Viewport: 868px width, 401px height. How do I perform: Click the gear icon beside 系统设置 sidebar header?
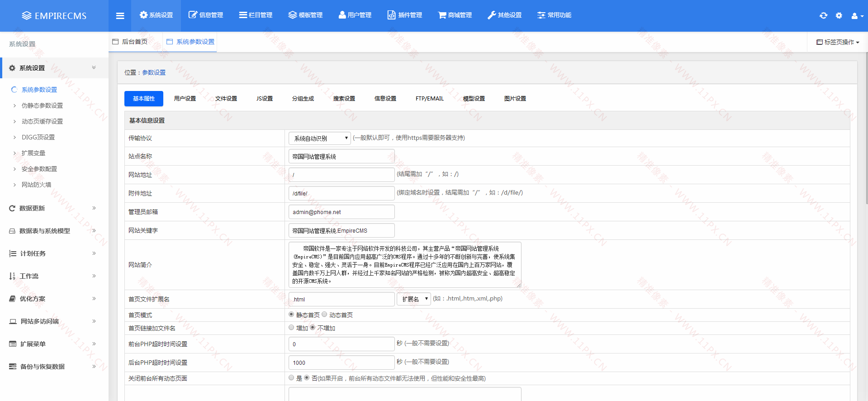click(x=12, y=68)
